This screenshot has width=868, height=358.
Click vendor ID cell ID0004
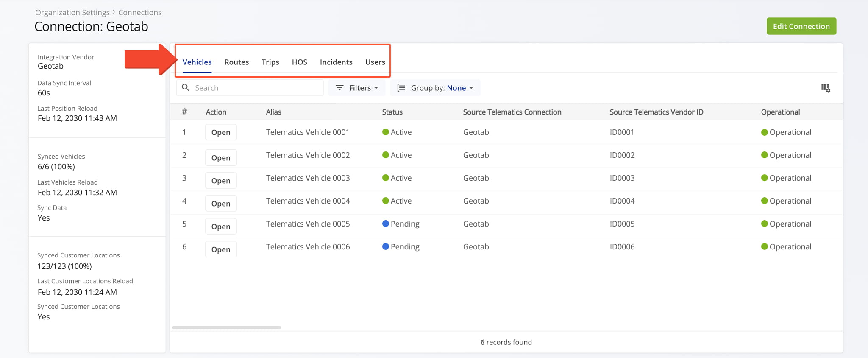tap(622, 201)
